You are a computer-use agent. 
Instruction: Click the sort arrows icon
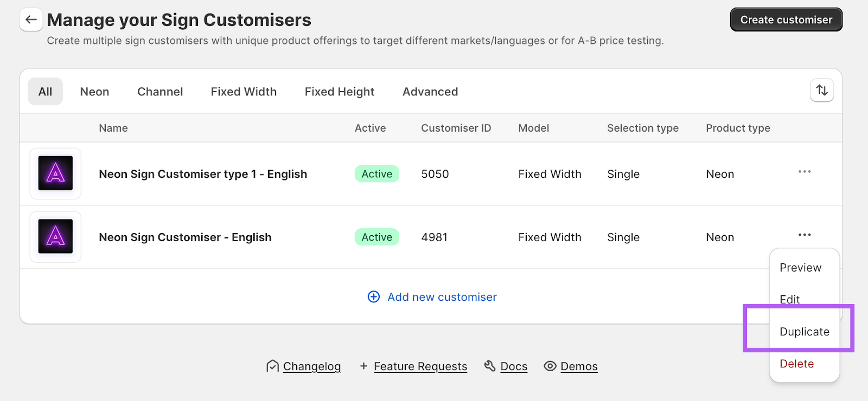tap(822, 90)
